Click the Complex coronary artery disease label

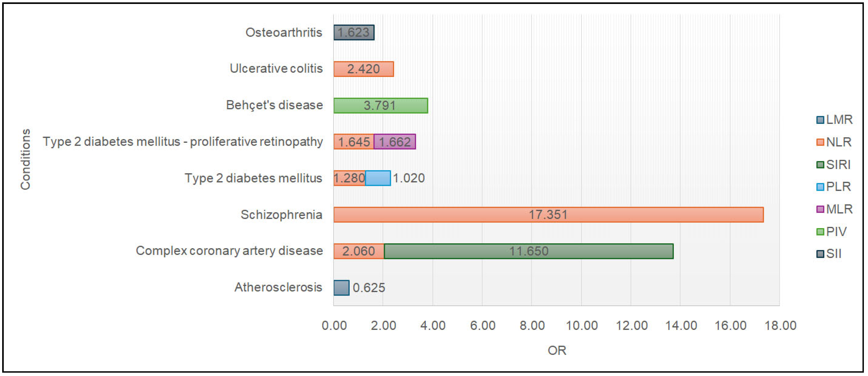(x=229, y=251)
